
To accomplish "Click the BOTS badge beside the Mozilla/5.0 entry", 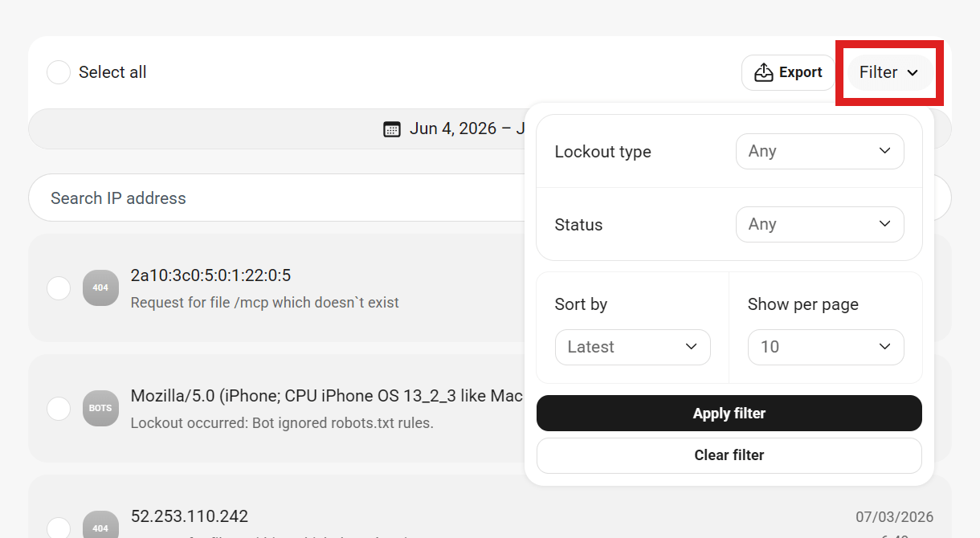I will 100,408.
